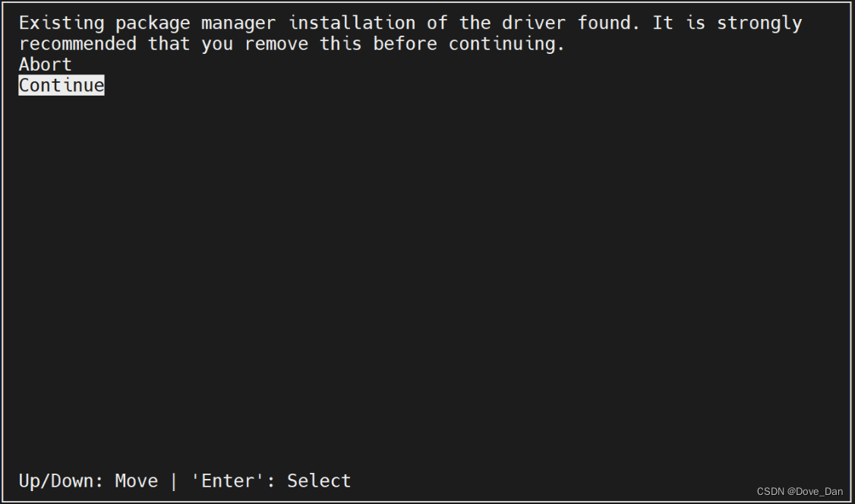Screen dimensions: 855x504
Task: Click the inverted selection highlight on Continue
Action: coord(61,85)
